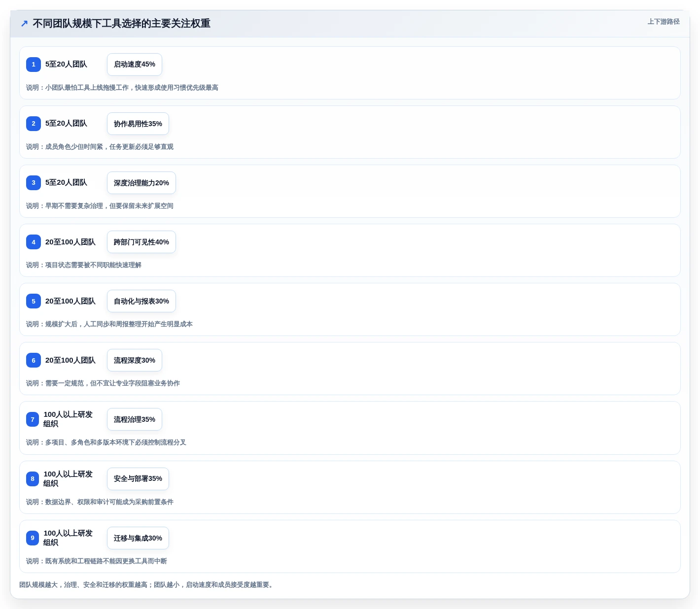Click the 上下游路径 label in the header

[664, 22]
